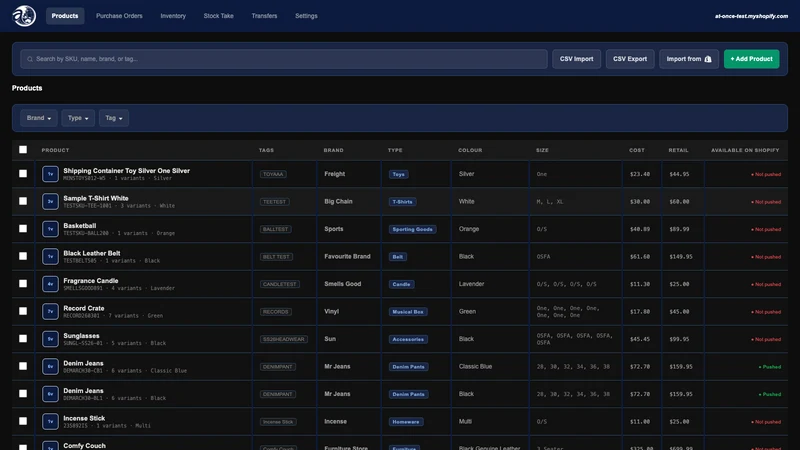The height and width of the screenshot is (450, 800).
Task: Click the variants badge of Black Denim Jeans
Action: click(50, 394)
